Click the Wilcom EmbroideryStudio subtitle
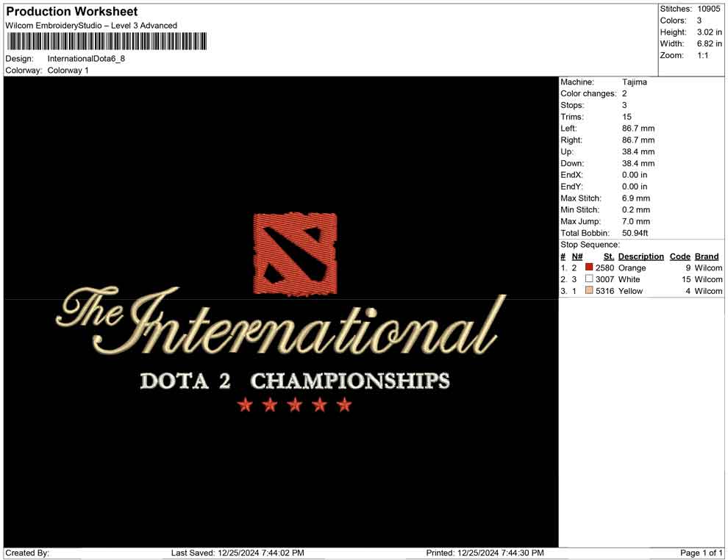Viewport: 728px width, 560px height. 91,25
